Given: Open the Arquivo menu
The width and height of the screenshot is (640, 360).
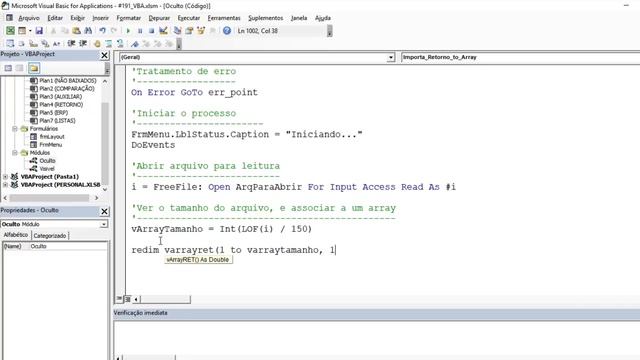Looking at the screenshot, I should click(29, 18).
